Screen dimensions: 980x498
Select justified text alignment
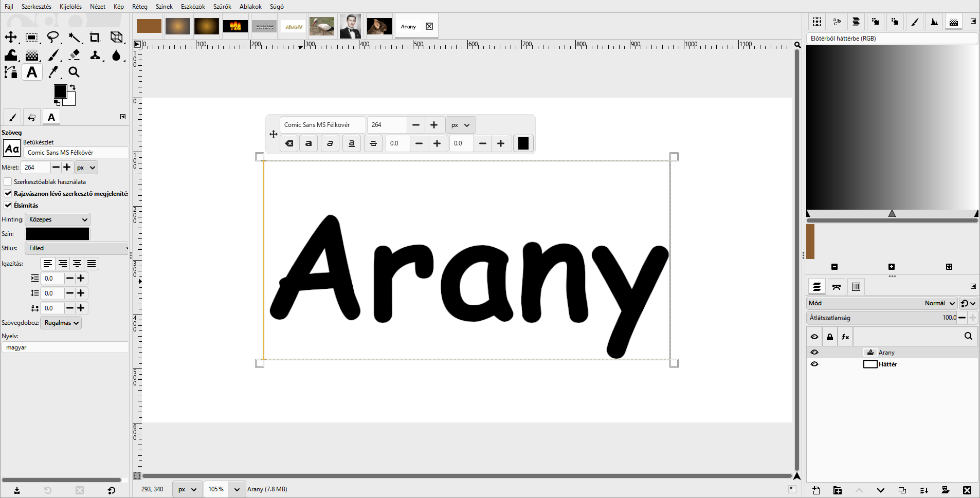point(92,264)
